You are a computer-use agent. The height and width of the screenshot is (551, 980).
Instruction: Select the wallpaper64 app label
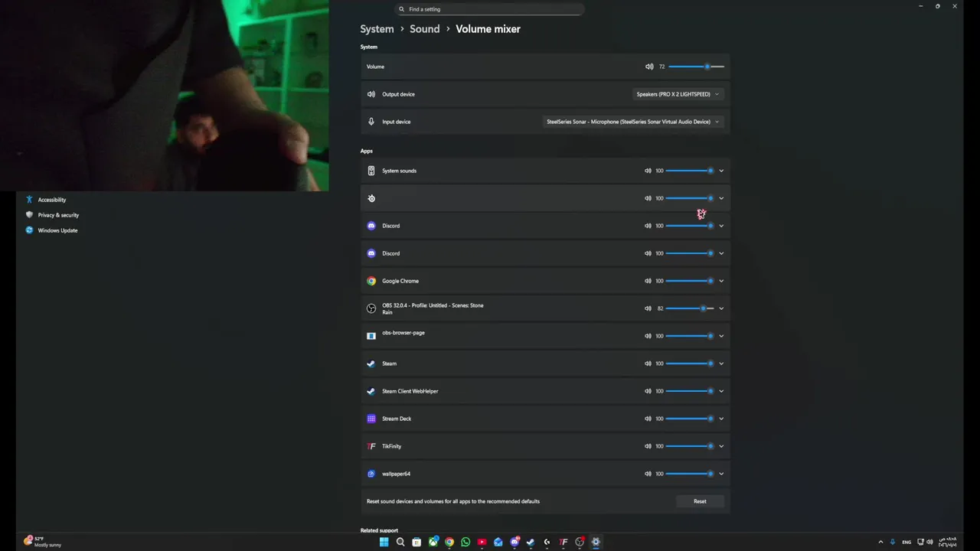coord(396,474)
